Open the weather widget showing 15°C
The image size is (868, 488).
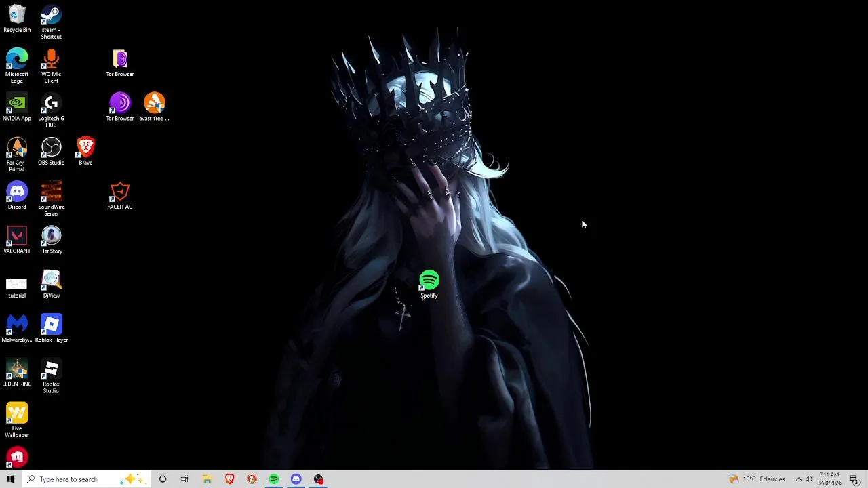pyautogui.click(x=757, y=479)
